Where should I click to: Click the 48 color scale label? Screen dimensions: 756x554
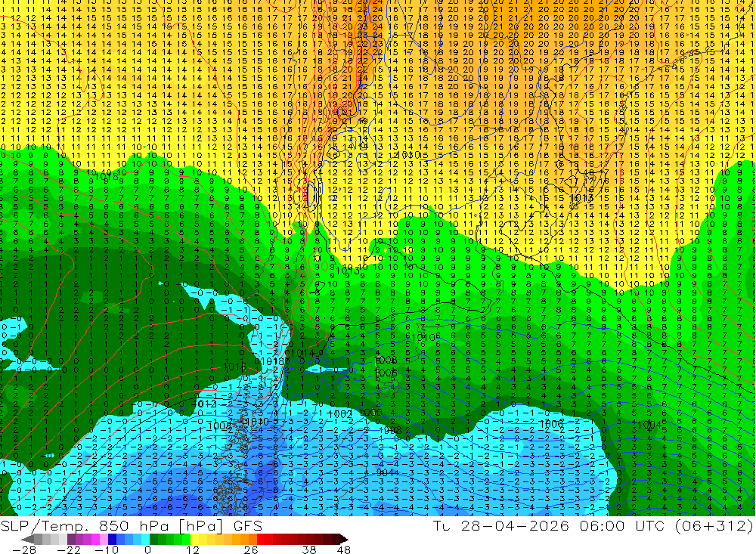click(x=343, y=550)
